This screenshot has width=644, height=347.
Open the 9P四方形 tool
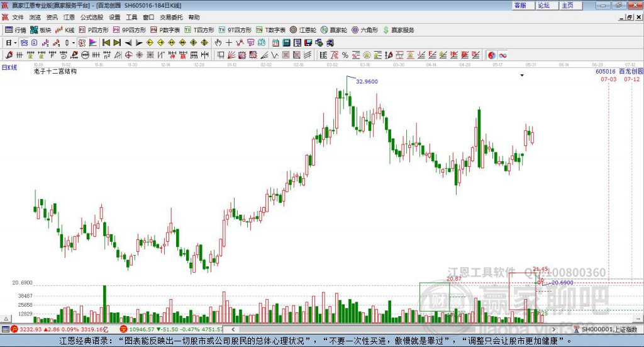click(x=130, y=30)
